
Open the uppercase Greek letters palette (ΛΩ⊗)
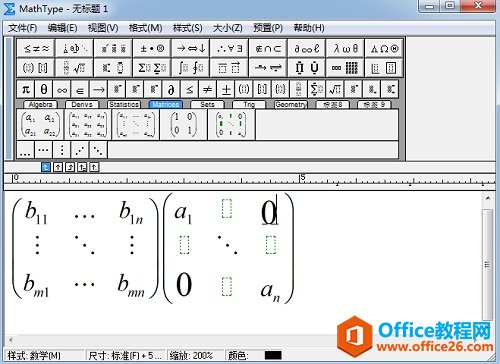(x=384, y=49)
